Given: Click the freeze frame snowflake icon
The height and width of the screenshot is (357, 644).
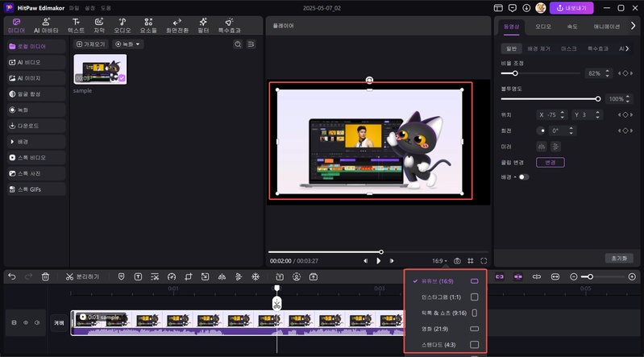Looking at the screenshot, I should pyautogui.click(x=256, y=277).
